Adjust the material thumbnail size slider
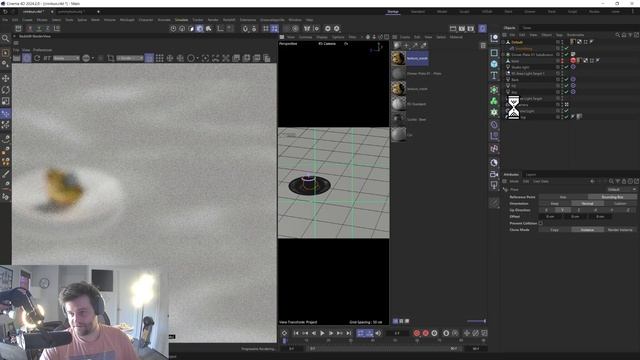Screen dimensions: 640x360 coord(476,321)
